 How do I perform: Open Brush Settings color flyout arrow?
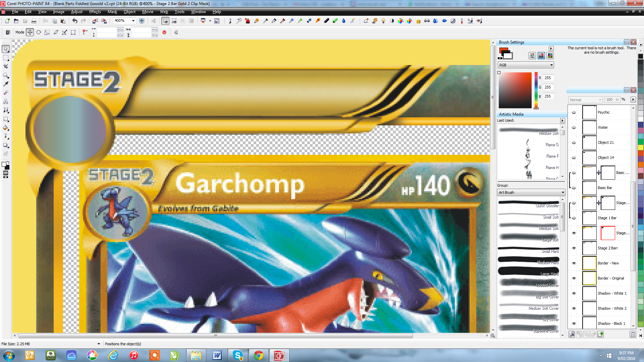tap(551, 49)
